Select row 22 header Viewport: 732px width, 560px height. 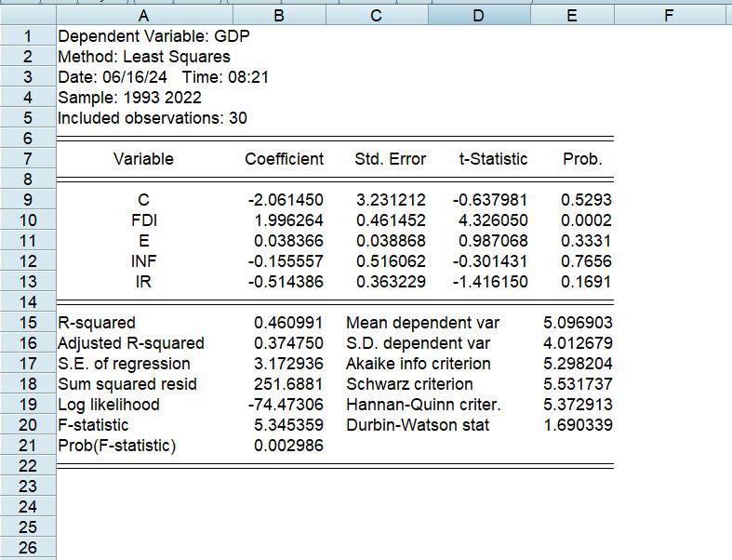pos(28,465)
